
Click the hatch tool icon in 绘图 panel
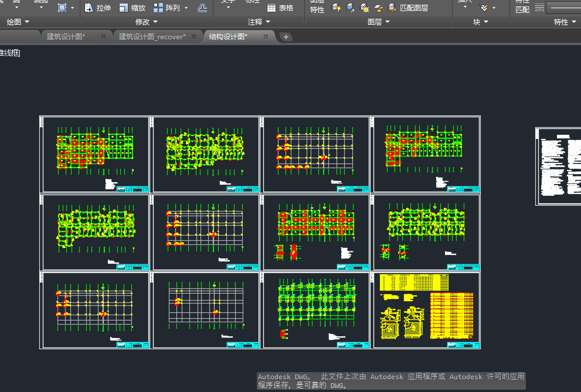pyautogui.click(x=62, y=8)
